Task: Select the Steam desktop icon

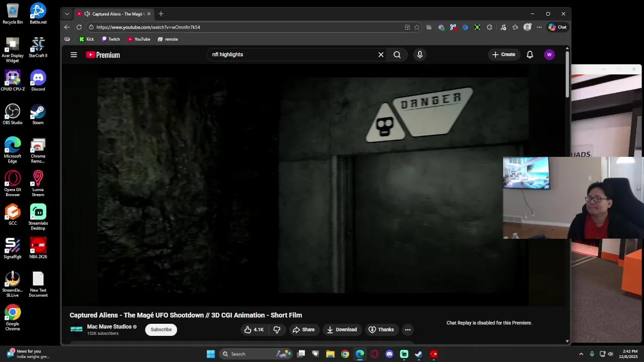Action: (38, 114)
